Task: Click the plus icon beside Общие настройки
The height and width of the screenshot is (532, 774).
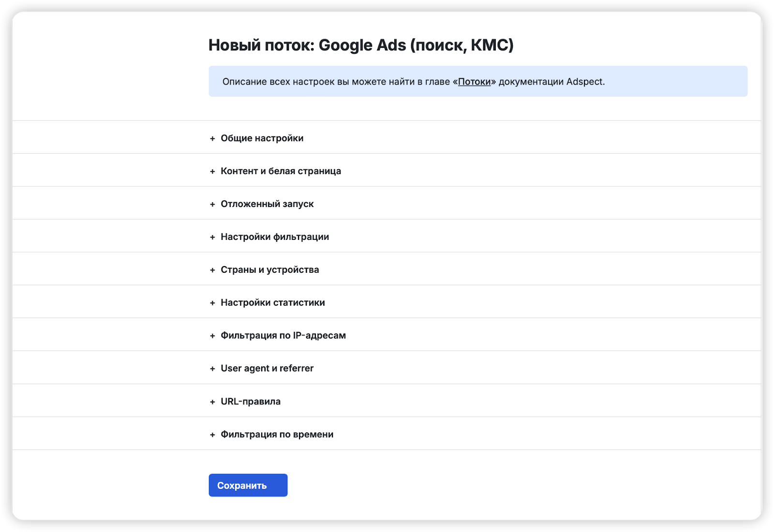Action: pyautogui.click(x=212, y=139)
